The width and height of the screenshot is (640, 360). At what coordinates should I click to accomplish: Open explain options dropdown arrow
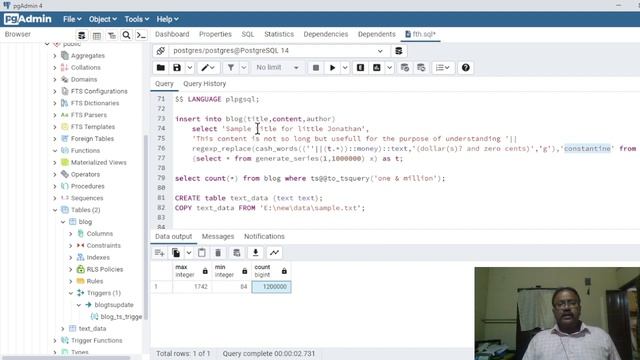tap(389, 68)
